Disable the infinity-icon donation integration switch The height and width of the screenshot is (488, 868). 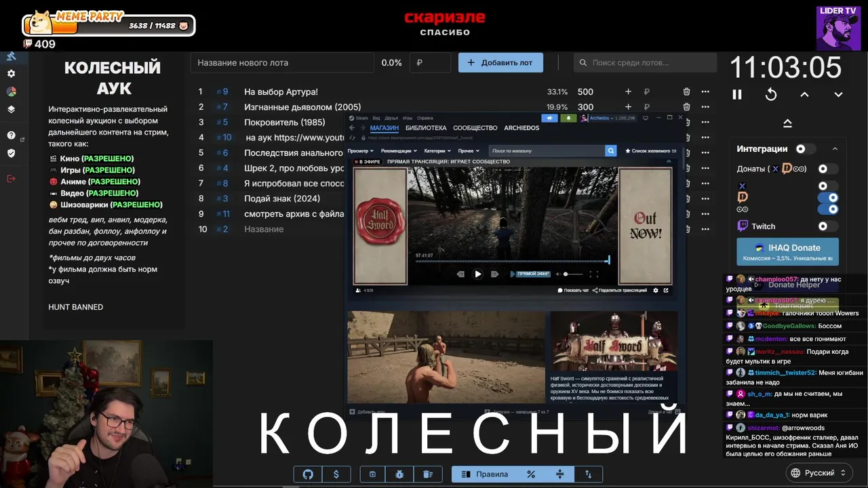829,209
